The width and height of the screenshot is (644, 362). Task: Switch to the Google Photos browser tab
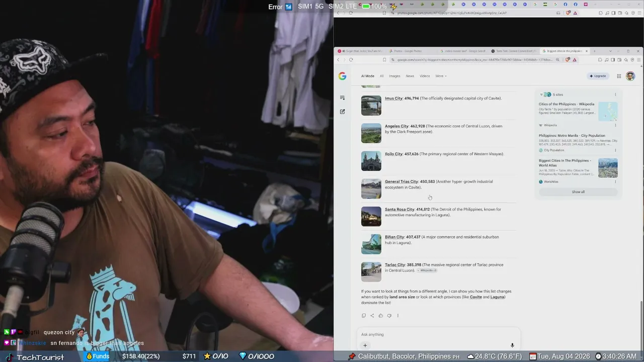(x=411, y=51)
